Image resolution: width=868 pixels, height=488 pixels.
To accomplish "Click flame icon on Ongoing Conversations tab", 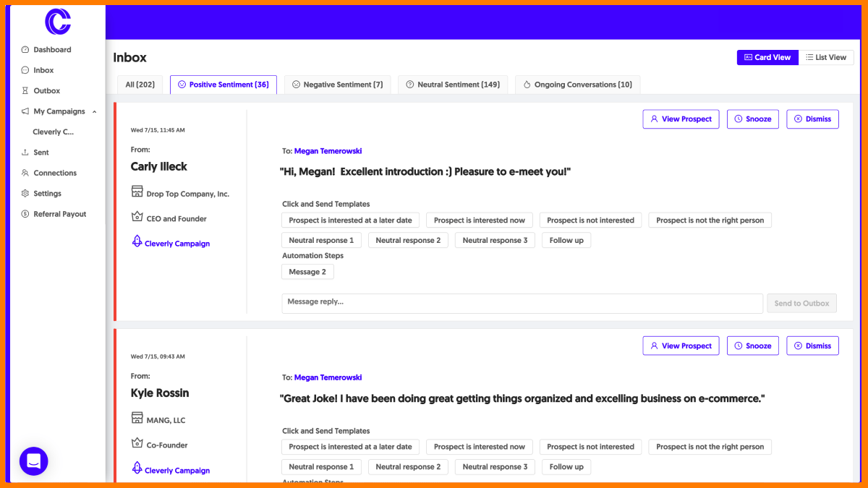I will coord(527,85).
